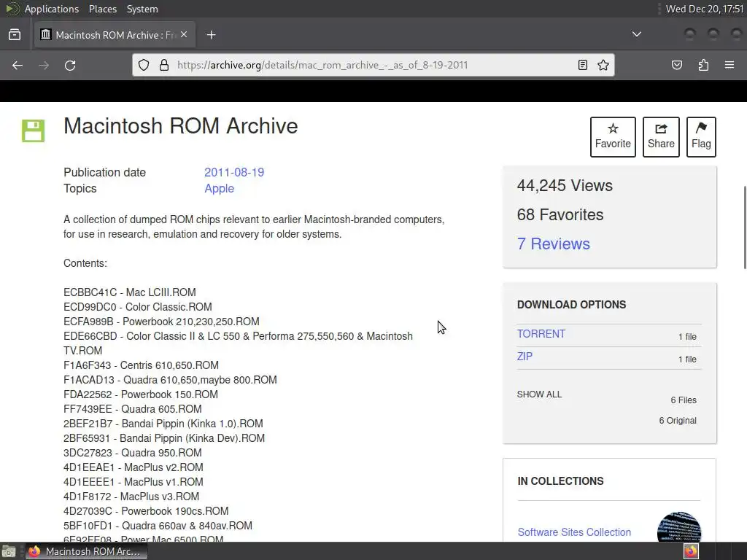Viewport: 747px width, 560px height.
Task: Open Firefox application menu
Action: point(729,65)
